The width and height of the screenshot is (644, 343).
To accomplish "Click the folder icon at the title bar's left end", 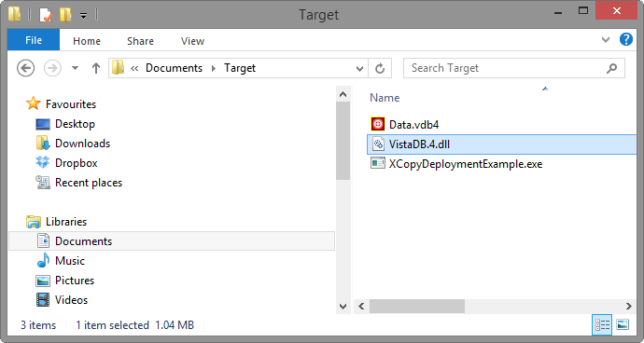I will click(15, 14).
